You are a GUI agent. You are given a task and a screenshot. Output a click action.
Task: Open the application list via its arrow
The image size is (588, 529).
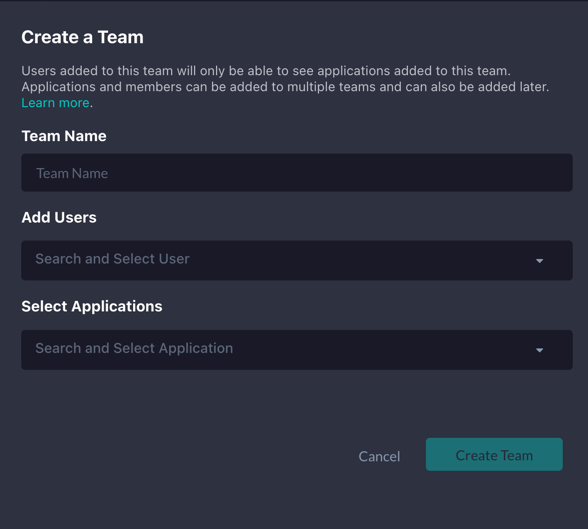539,350
